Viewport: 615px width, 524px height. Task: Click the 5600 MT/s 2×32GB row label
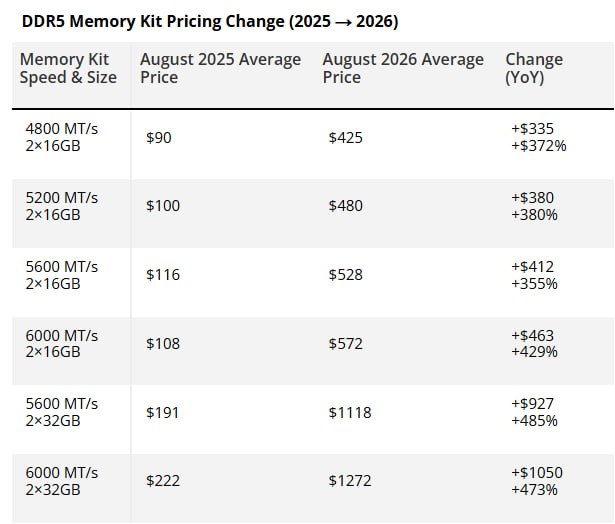click(x=62, y=412)
